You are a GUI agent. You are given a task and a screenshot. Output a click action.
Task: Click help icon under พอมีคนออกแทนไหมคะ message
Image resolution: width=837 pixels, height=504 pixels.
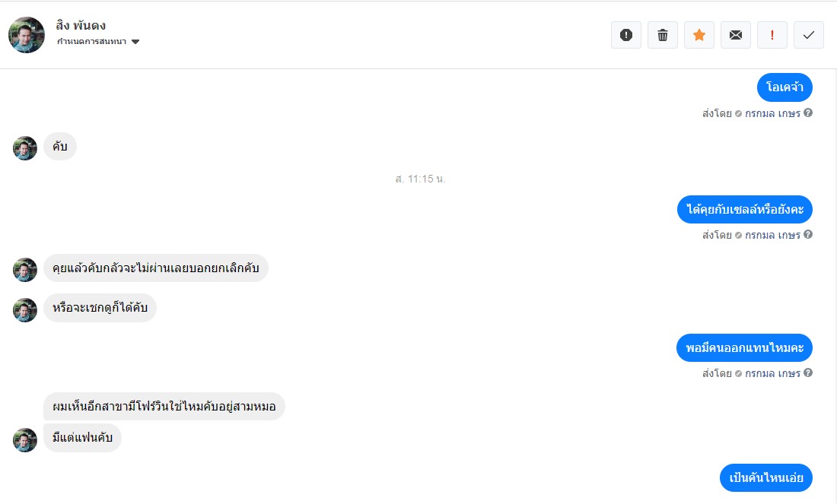pos(808,373)
